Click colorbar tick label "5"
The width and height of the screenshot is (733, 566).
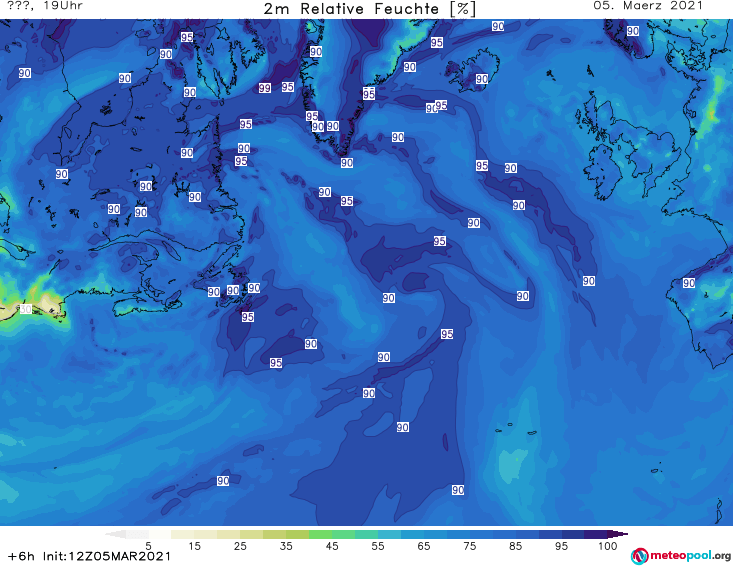148,546
